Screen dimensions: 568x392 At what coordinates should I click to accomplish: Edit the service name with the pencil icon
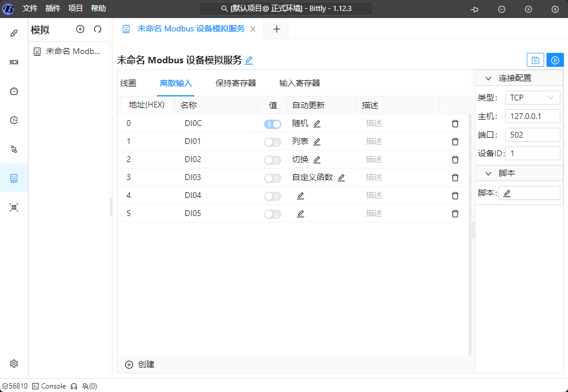(249, 60)
